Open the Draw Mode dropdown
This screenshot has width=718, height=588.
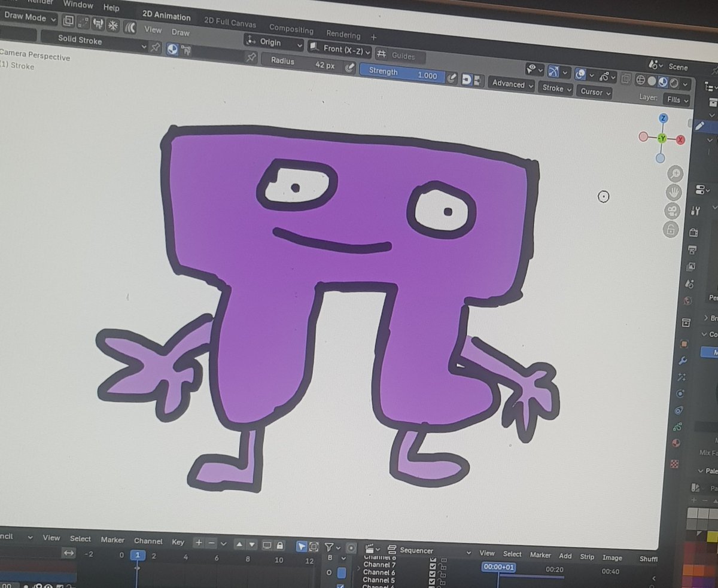[x=27, y=17]
